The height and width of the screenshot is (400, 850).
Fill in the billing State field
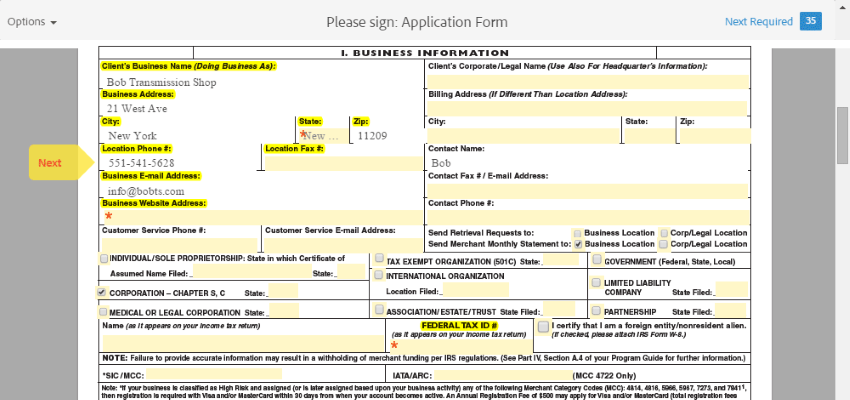[649, 136]
